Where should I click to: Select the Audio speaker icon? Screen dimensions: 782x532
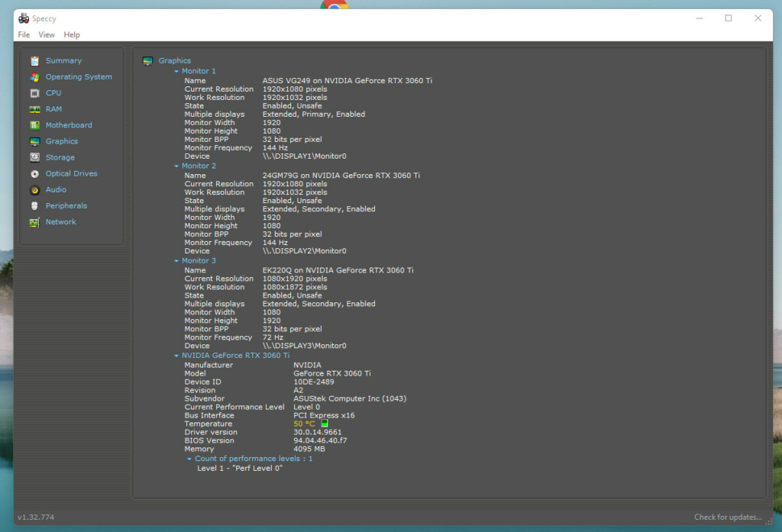coord(34,190)
